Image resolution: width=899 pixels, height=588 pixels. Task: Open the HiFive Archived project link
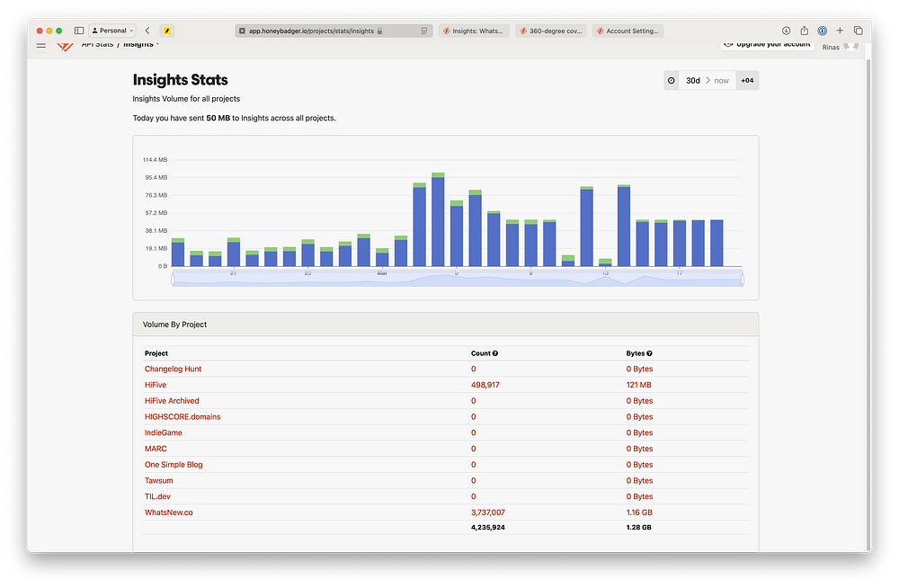pyautogui.click(x=172, y=401)
